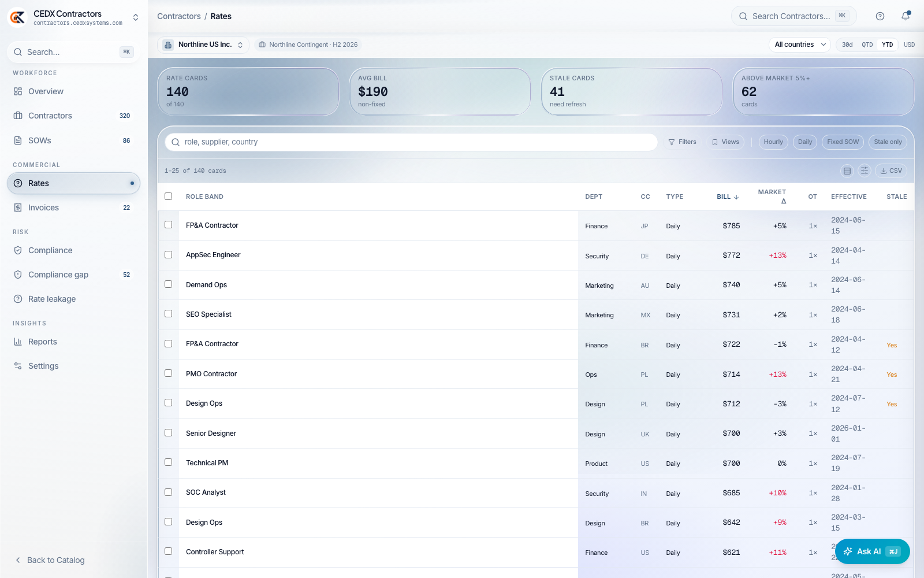The height and width of the screenshot is (578, 924).
Task: Click the SOWs document icon
Action: tap(18, 140)
